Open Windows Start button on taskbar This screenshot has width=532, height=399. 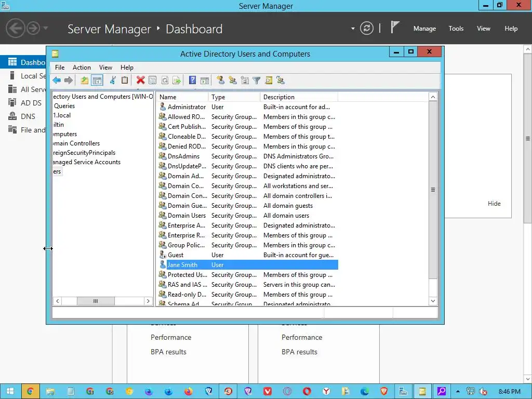click(10, 391)
